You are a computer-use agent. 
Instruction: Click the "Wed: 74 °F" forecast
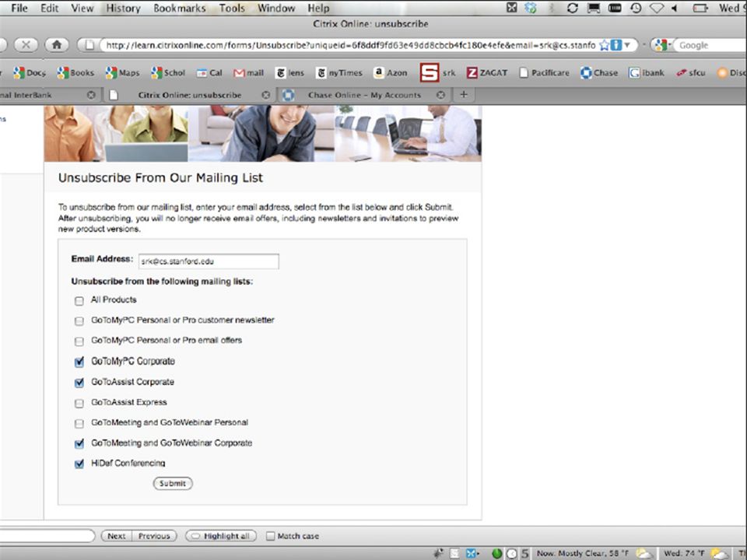684,553
